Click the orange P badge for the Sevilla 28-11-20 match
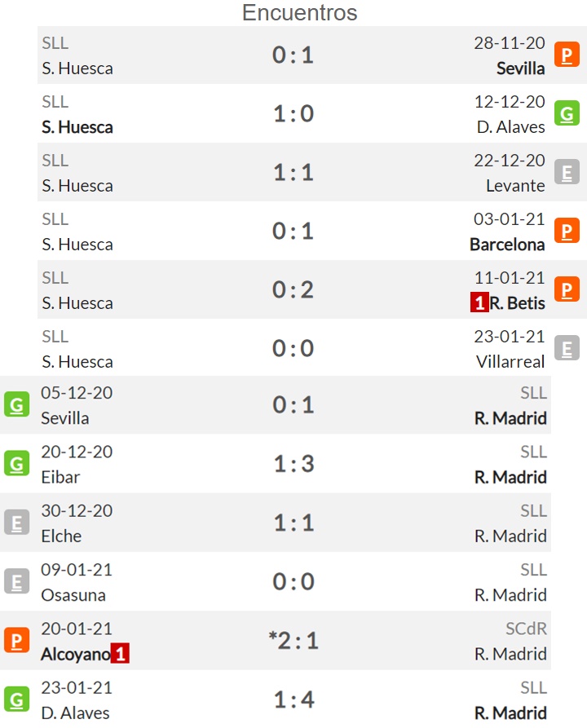This screenshot has width=587, height=728. tap(567, 55)
